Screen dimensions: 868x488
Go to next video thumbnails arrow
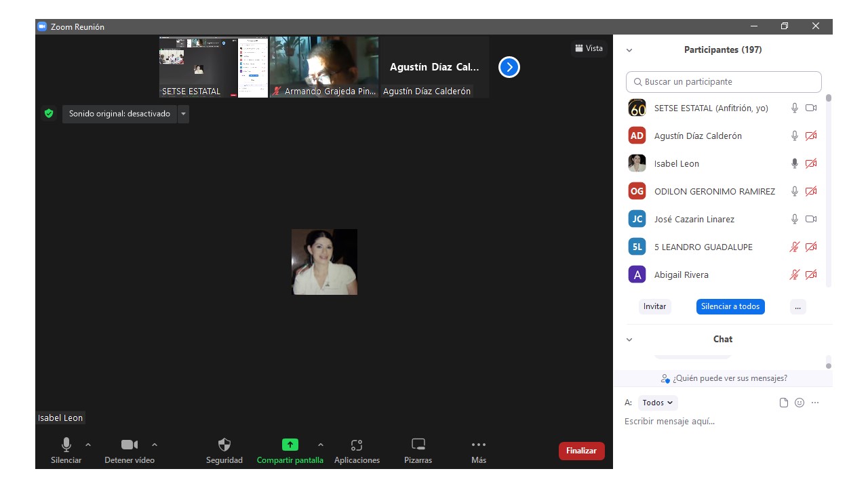[x=509, y=67]
